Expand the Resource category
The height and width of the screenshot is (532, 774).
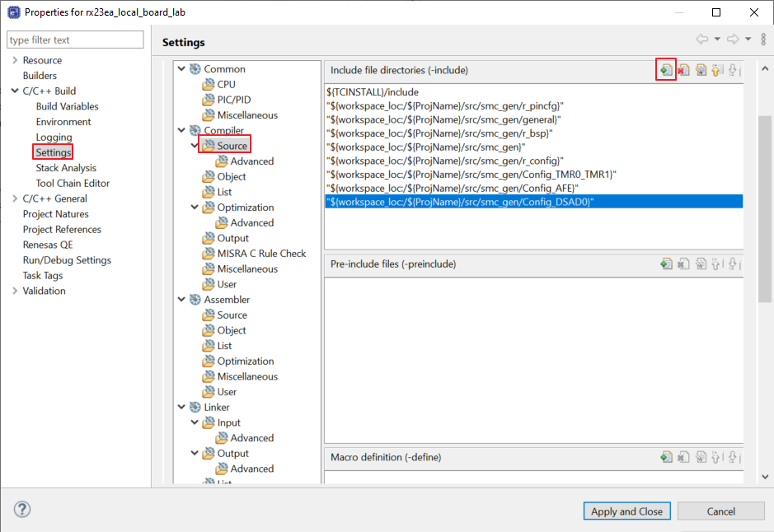click(x=14, y=60)
